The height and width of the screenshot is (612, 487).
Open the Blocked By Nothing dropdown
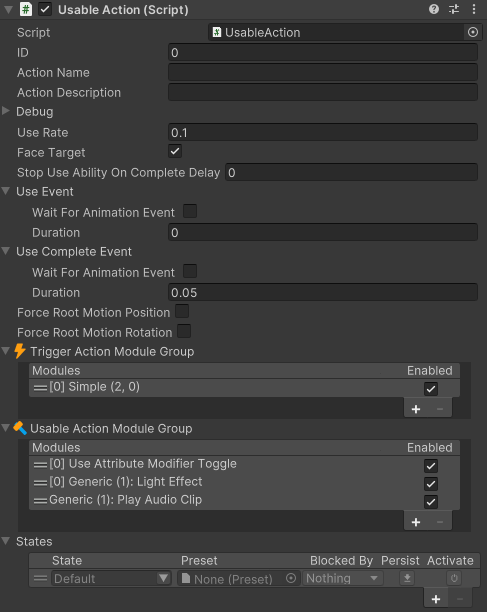(342, 578)
